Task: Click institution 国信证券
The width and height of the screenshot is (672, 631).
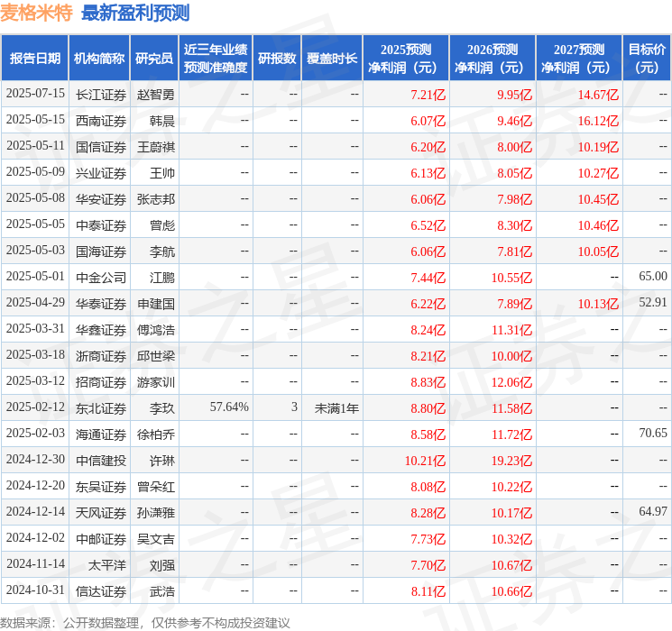Action: pos(101,147)
